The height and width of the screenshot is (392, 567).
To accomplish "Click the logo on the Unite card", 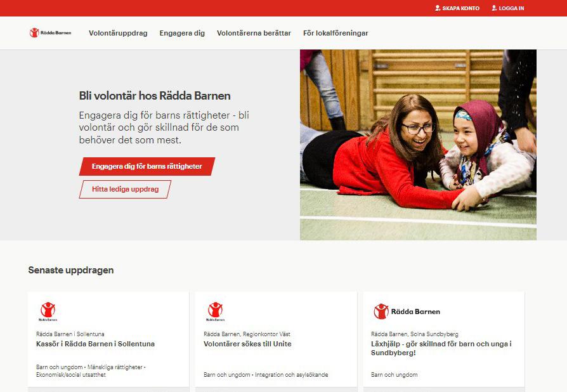I will [x=215, y=311].
